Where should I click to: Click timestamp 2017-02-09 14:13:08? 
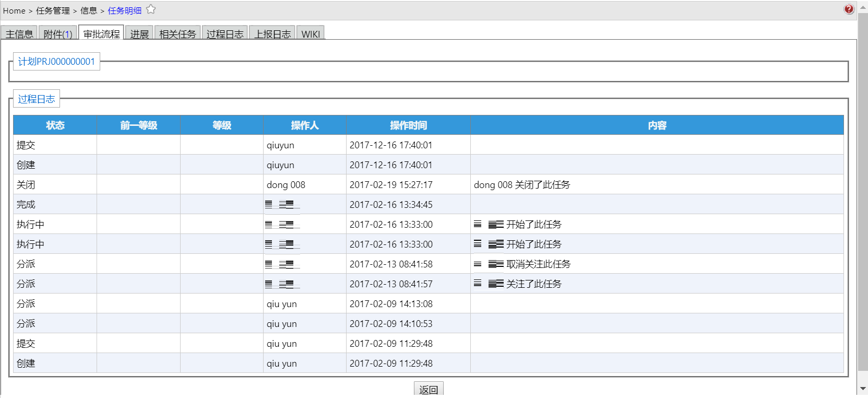click(x=391, y=304)
